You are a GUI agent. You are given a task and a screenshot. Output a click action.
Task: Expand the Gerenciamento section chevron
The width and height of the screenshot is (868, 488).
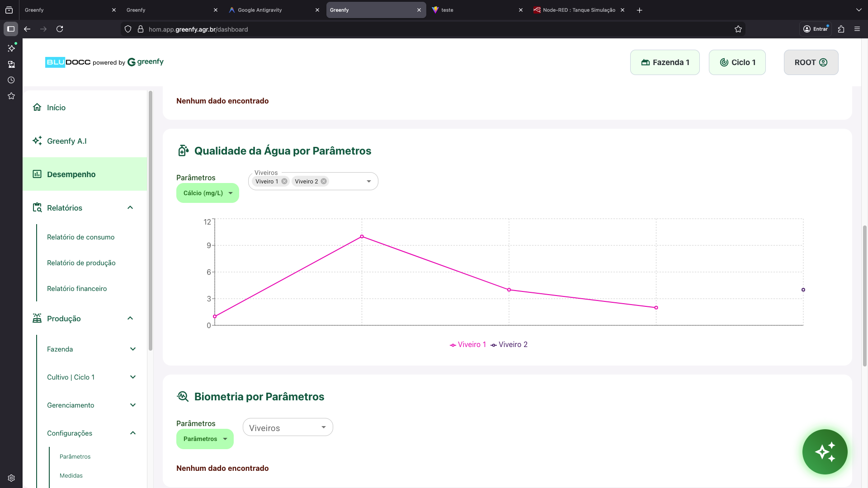coord(132,405)
